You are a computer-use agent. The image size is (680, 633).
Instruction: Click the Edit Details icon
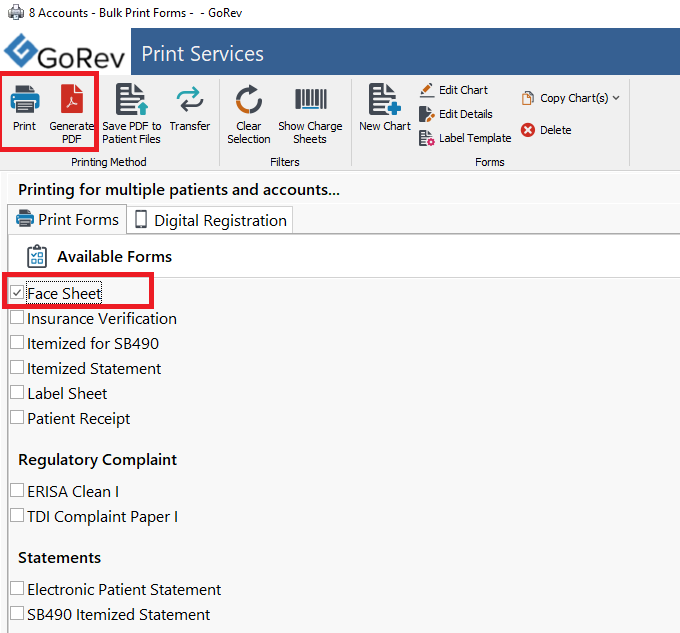[x=427, y=114]
